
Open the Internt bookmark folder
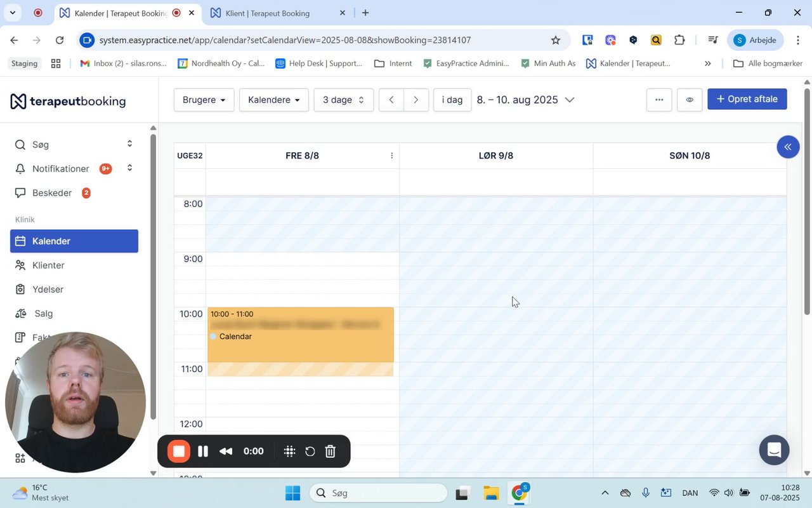pyautogui.click(x=393, y=63)
